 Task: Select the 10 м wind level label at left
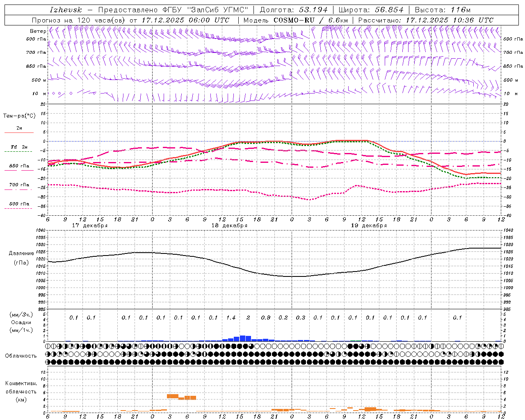[x=39, y=94]
